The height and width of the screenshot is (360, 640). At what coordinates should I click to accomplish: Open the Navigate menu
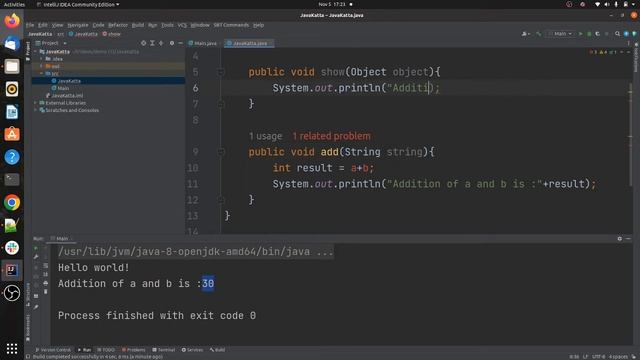point(78,25)
